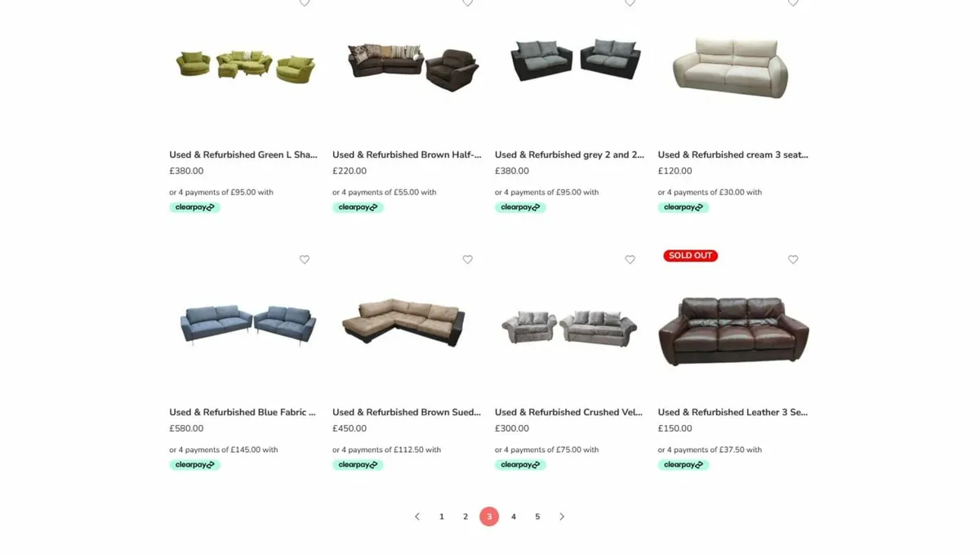The width and height of the screenshot is (980, 555).
Task: Click the wishlist heart on the brown half sofa
Action: tap(467, 3)
